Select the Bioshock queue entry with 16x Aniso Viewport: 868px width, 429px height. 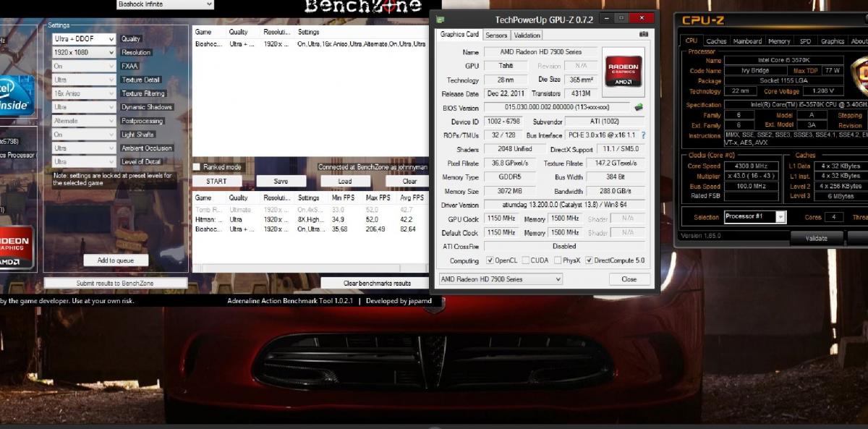(x=310, y=44)
